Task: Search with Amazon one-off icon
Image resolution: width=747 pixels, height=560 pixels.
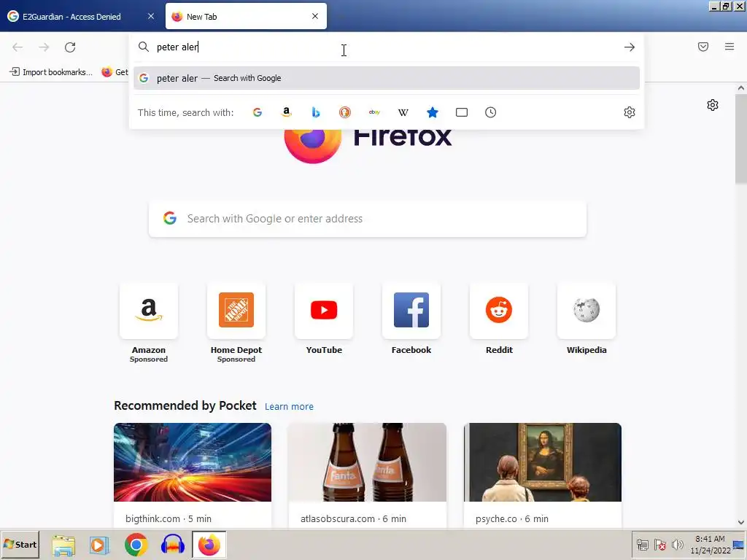Action: (286, 112)
